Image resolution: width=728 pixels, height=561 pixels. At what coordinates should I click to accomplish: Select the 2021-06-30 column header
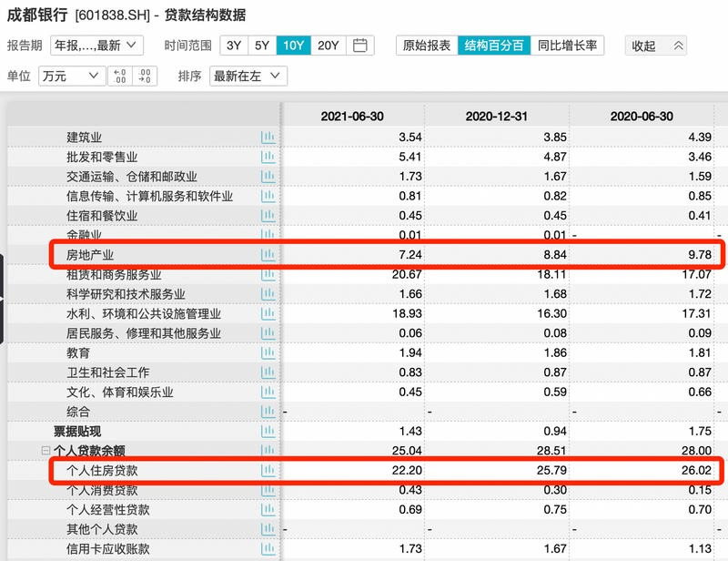[x=352, y=117]
